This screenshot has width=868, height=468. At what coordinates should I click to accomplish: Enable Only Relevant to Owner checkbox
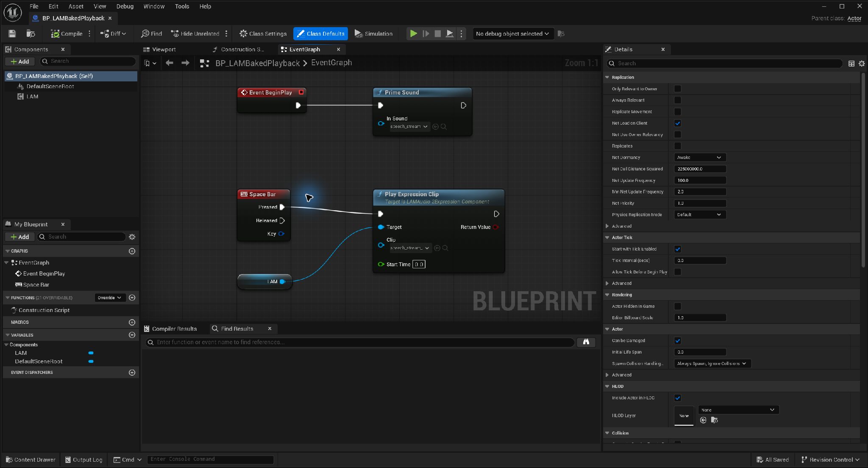coord(677,89)
